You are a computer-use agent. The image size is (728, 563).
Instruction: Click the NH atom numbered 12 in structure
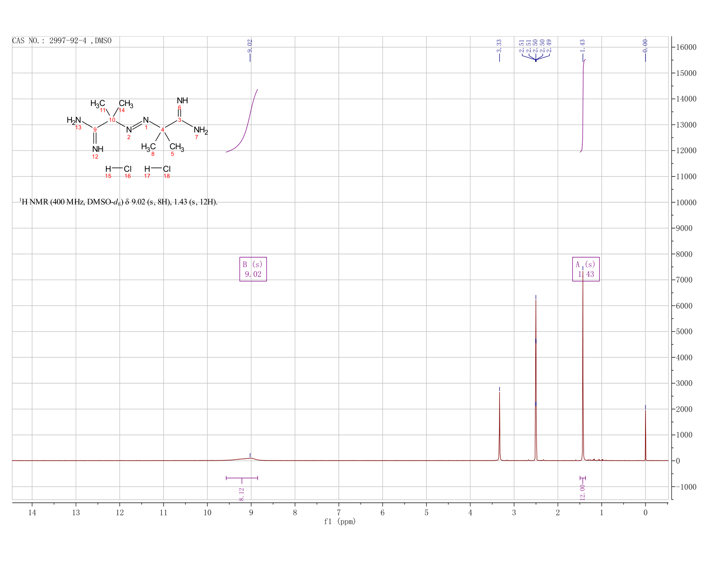point(98,149)
